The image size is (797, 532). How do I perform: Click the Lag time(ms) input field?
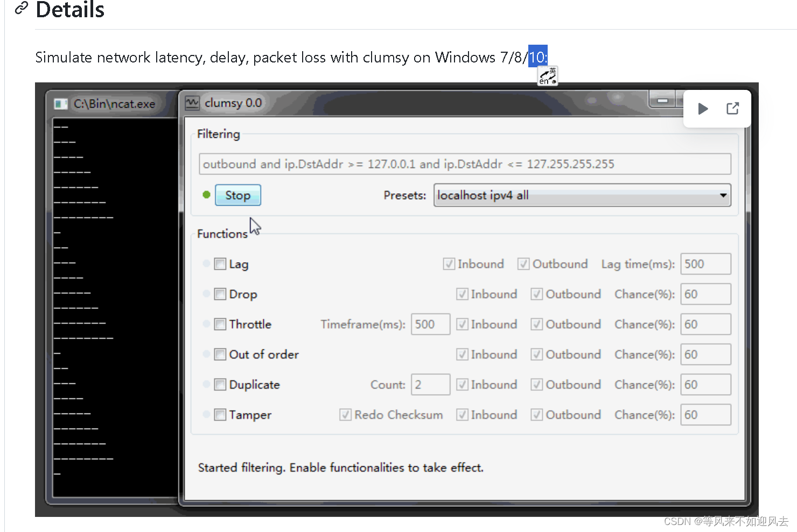pos(705,264)
